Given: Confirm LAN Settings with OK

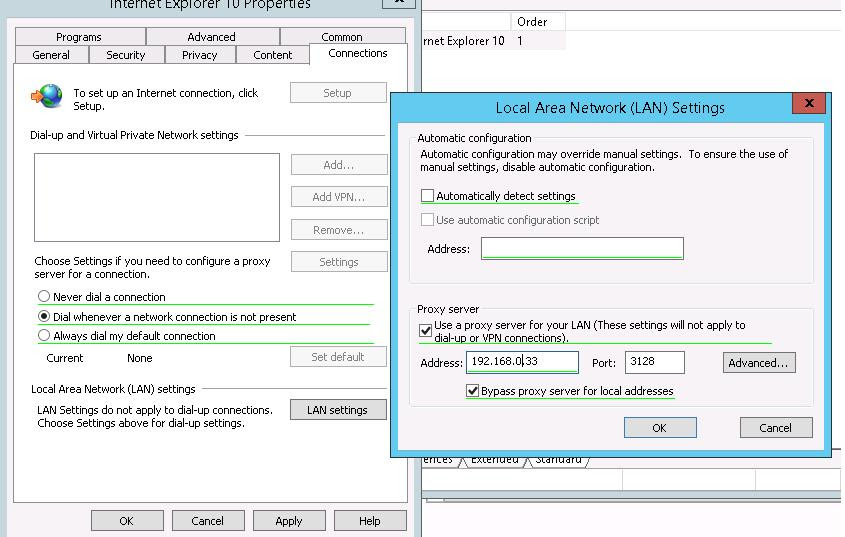Looking at the screenshot, I should tap(660, 428).
